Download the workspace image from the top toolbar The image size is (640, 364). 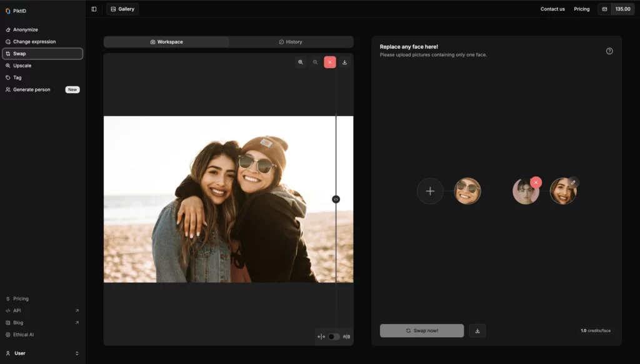(344, 62)
